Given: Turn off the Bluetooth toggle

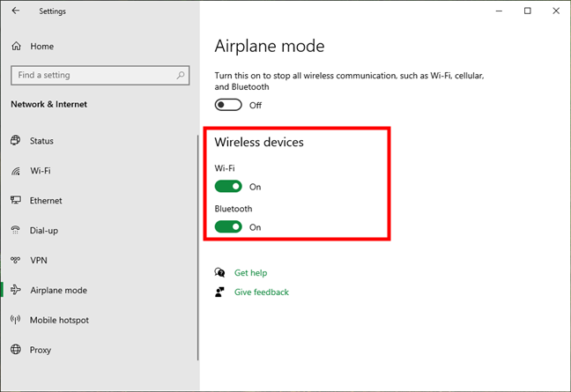Looking at the screenshot, I should click(228, 226).
